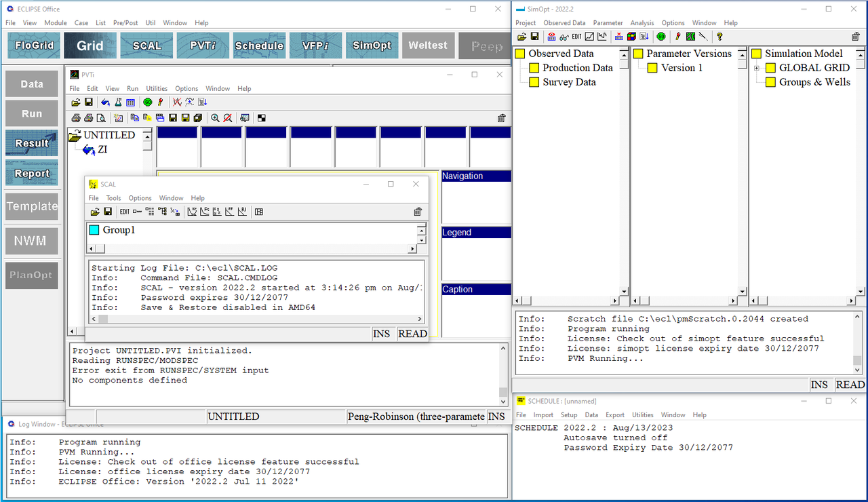Screen dimensions: 868x502
Task: Click the Pc curve icon in SCAL toolbar
Action: [205, 212]
